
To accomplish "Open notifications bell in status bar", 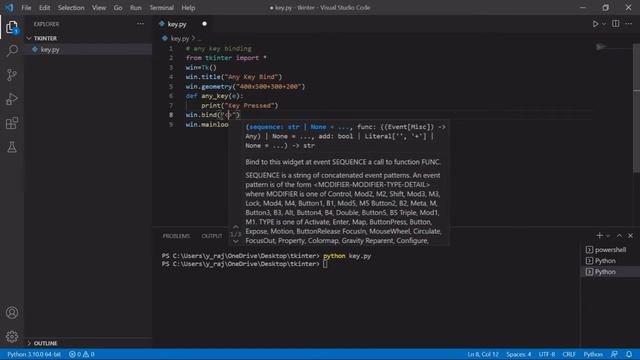I will [629, 354].
